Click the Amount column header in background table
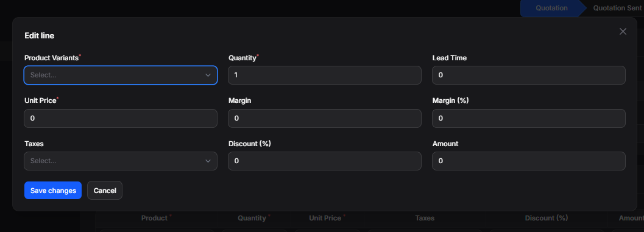The image size is (644, 232). [x=631, y=218]
